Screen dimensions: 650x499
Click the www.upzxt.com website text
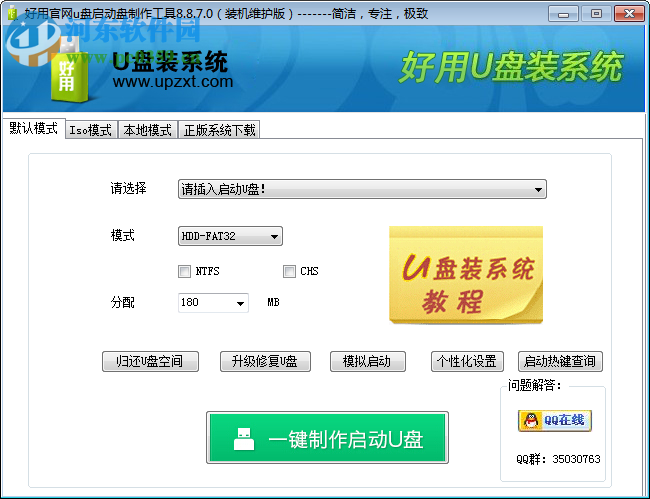pyautogui.click(x=172, y=82)
